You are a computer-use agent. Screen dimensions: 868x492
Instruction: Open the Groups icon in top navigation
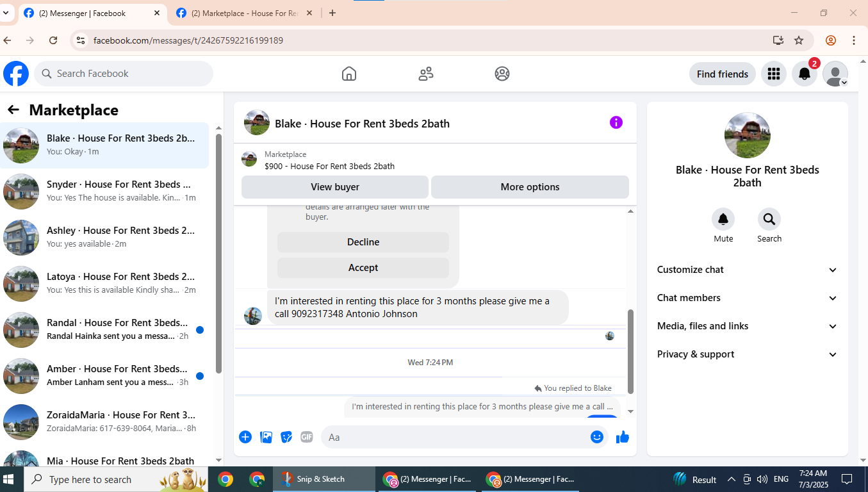point(502,74)
